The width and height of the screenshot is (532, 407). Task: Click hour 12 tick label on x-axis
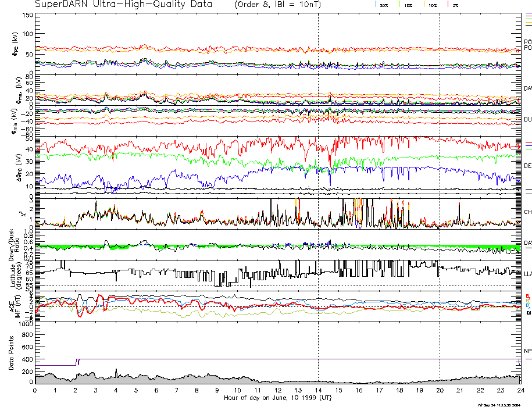tap(277, 391)
